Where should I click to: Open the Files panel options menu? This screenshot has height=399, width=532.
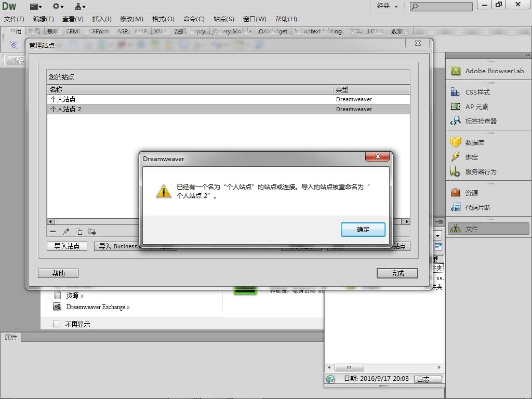(439, 222)
